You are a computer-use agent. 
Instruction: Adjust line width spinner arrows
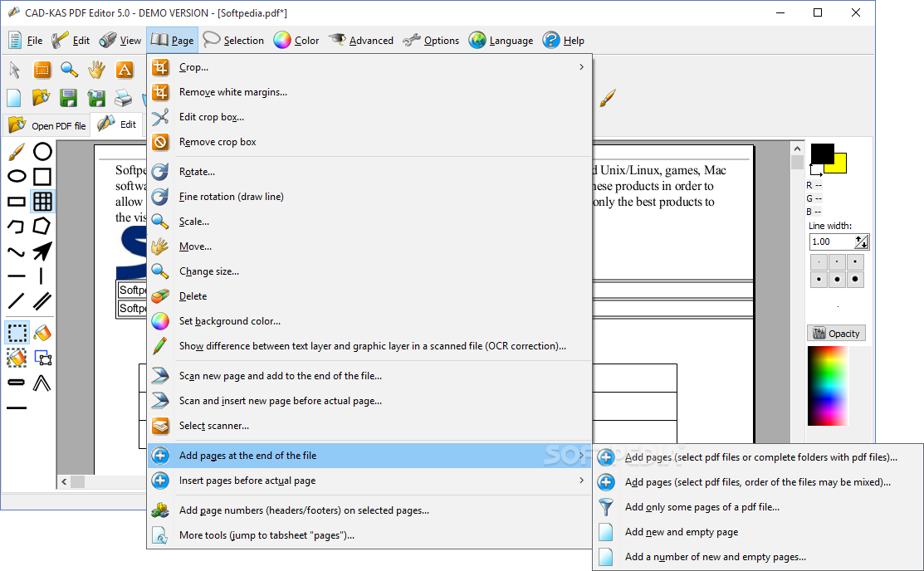pyautogui.click(x=862, y=242)
